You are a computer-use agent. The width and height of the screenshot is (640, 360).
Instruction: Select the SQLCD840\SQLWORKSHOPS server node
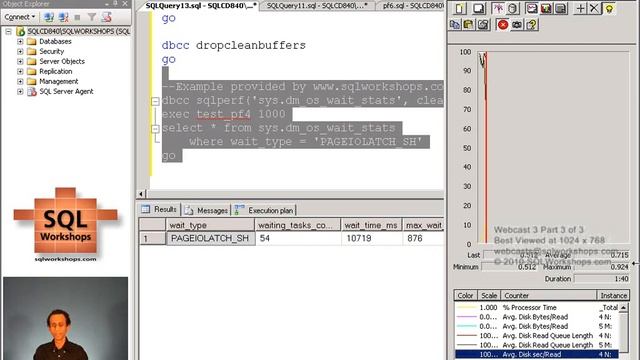pyautogui.click(x=78, y=31)
